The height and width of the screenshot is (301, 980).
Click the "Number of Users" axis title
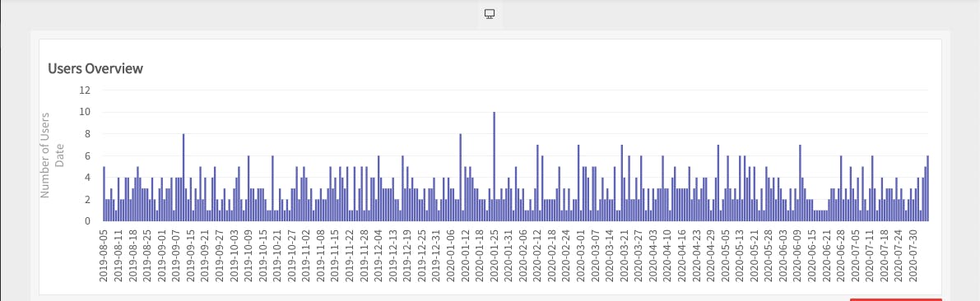pyautogui.click(x=45, y=155)
